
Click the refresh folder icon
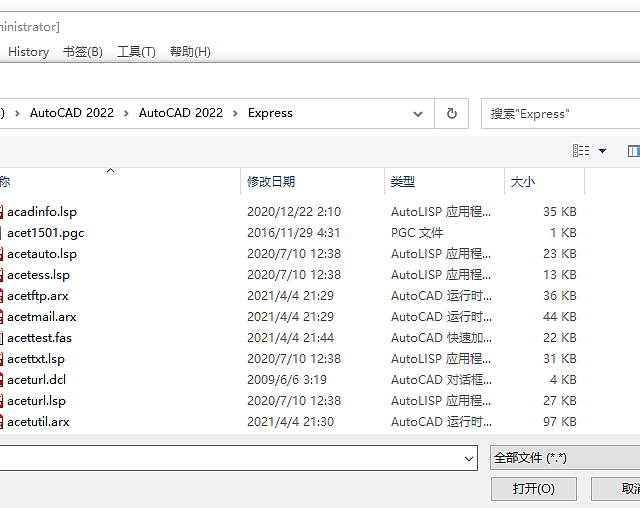click(451, 113)
